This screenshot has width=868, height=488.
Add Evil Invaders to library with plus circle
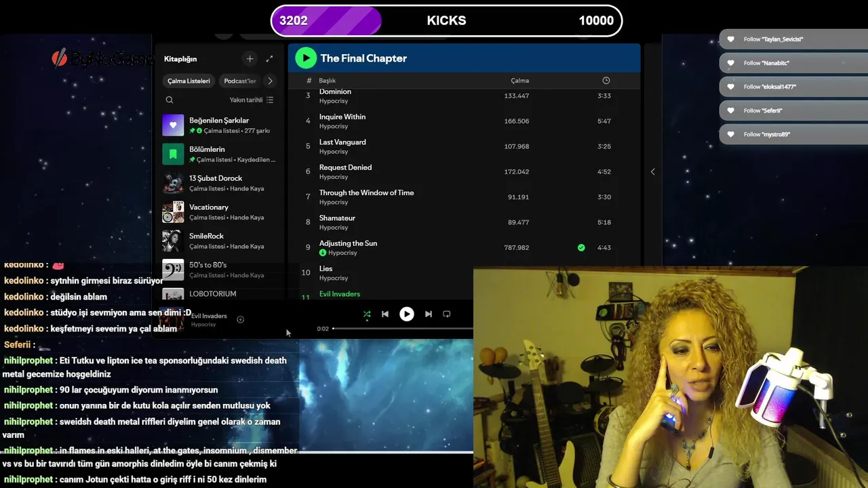240,319
